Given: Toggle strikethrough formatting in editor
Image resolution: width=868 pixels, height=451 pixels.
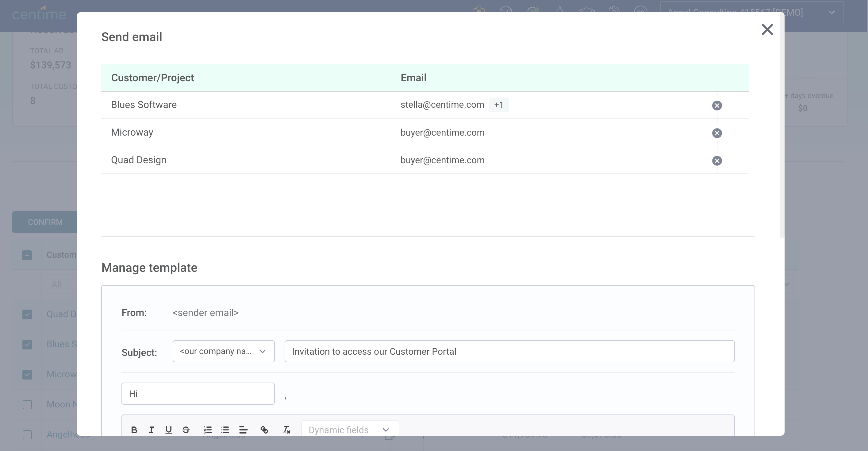Looking at the screenshot, I should tap(186, 430).
